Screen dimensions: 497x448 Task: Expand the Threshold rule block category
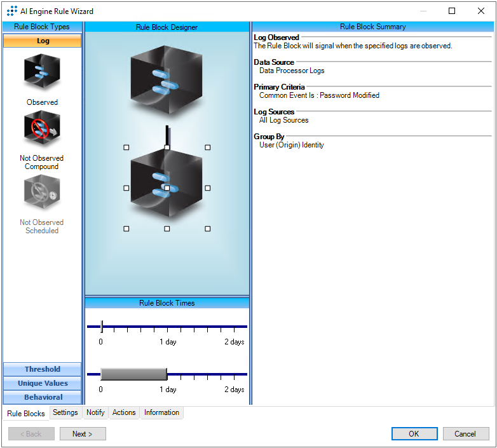coord(43,369)
